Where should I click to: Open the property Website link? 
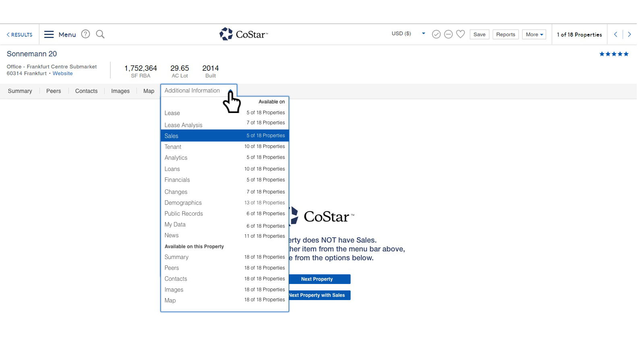pos(63,74)
